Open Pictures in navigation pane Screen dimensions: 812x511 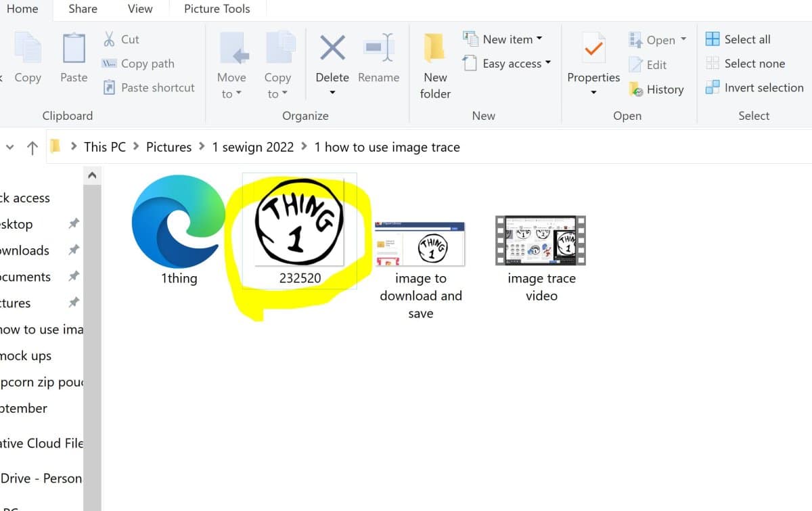[x=15, y=304]
